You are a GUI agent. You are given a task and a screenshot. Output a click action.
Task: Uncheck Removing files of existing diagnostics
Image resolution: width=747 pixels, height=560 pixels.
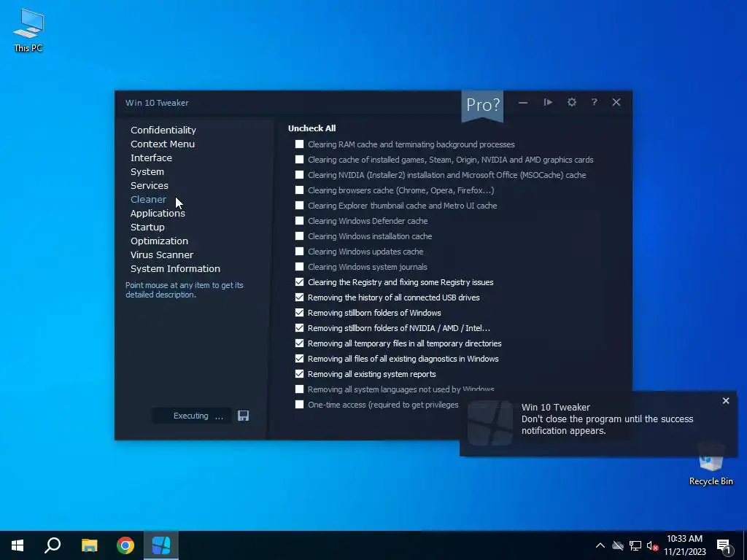click(x=299, y=359)
